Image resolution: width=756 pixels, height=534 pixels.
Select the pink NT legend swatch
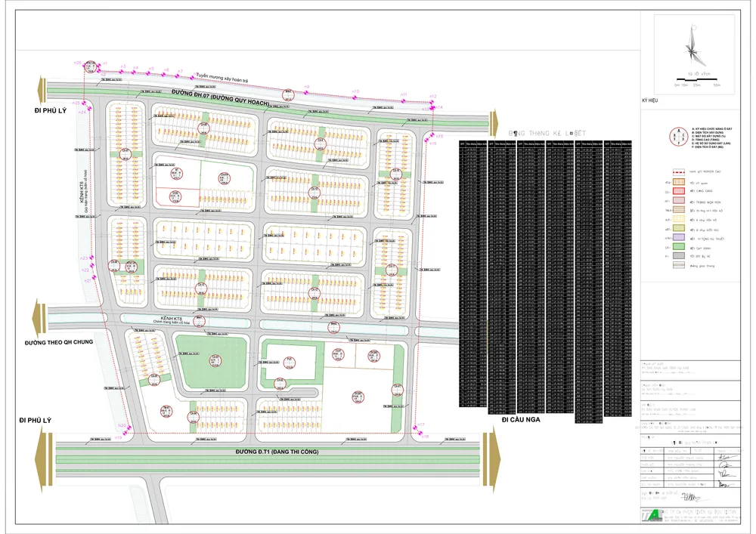coord(679,200)
